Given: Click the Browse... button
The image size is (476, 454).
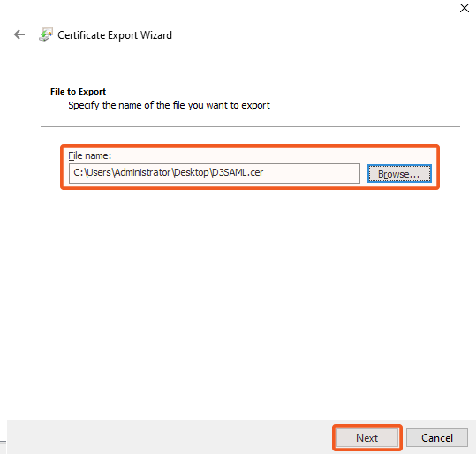Looking at the screenshot, I should (x=399, y=174).
